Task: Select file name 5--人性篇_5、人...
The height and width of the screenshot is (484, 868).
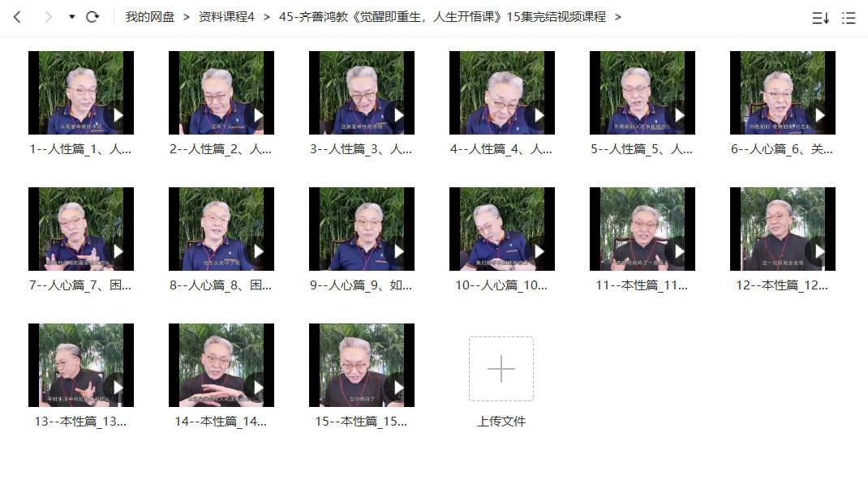Action: point(642,149)
